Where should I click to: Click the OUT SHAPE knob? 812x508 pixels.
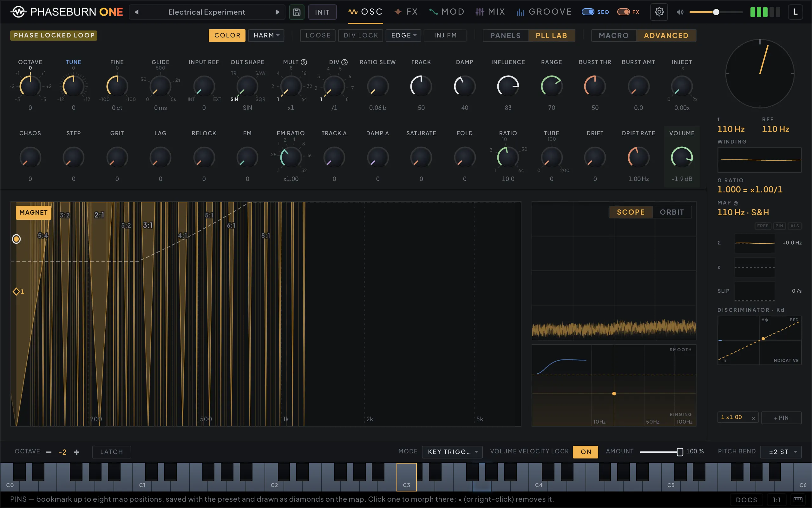pos(247,86)
